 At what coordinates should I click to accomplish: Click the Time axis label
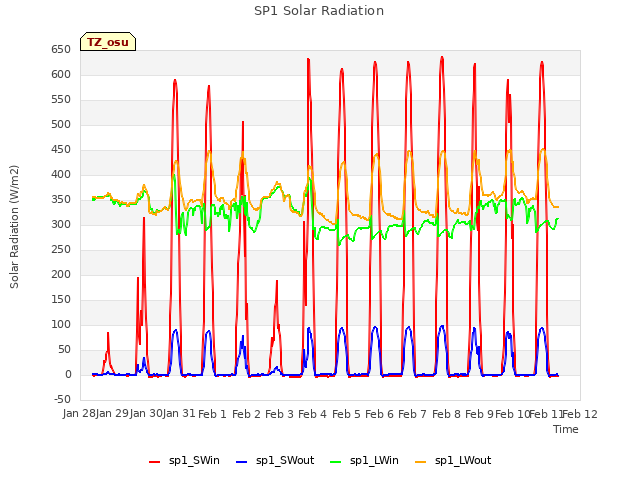tap(566, 429)
